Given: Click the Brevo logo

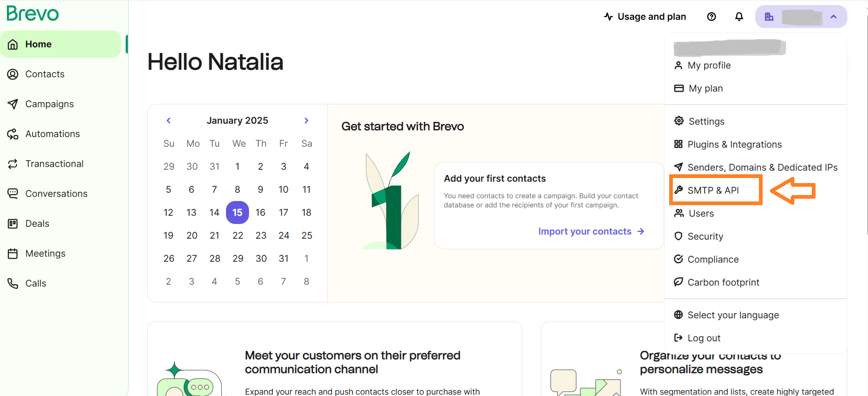Looking at the screenshot, I should pos(33,14).
